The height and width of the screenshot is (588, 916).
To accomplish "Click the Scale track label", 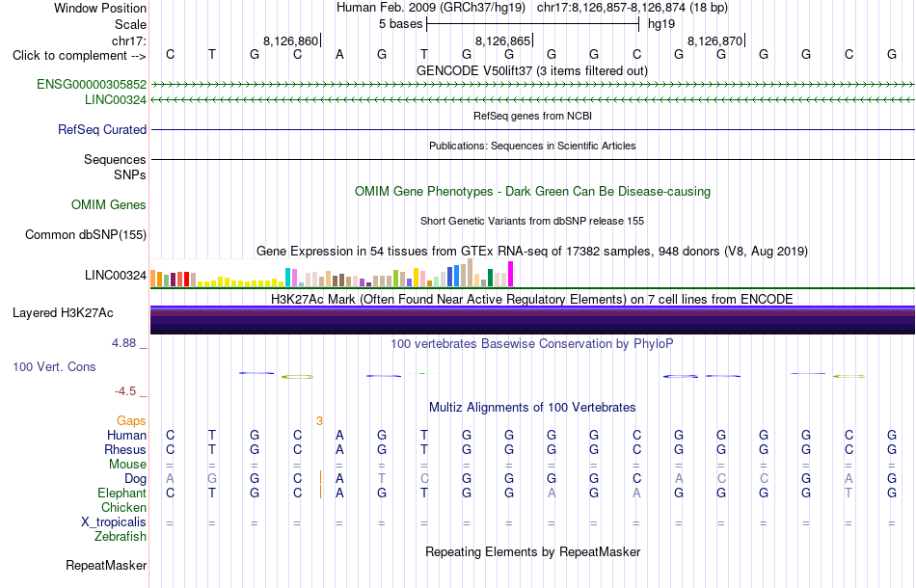I will [131, 24].
